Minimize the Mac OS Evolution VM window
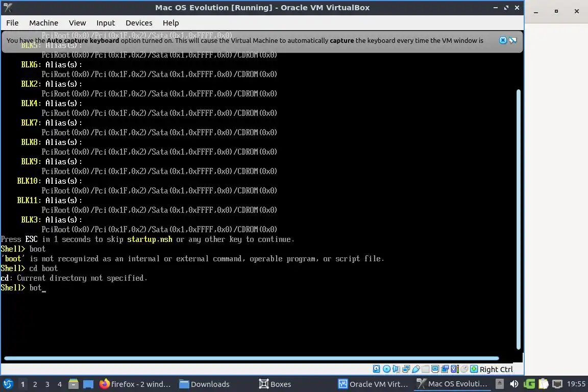Viewport: 588px width, 392px height. (496, 8)
